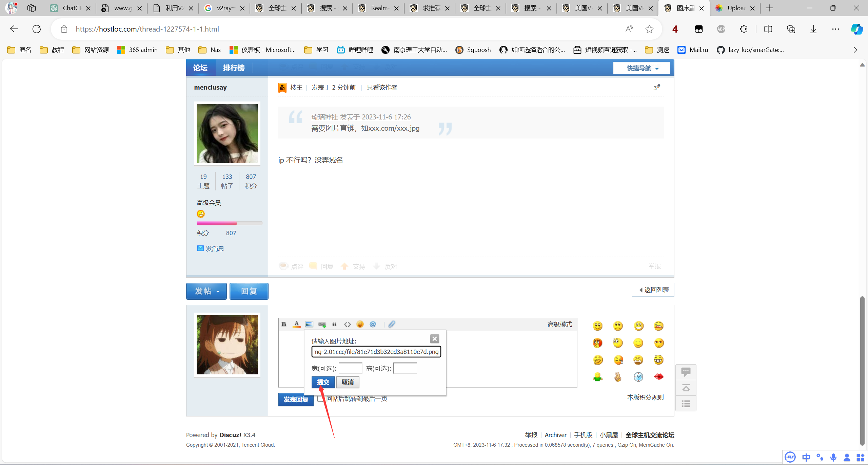Toggle bold text in reply editor
The width and height of the screenshot is (868, 465).
coord(284,324)
